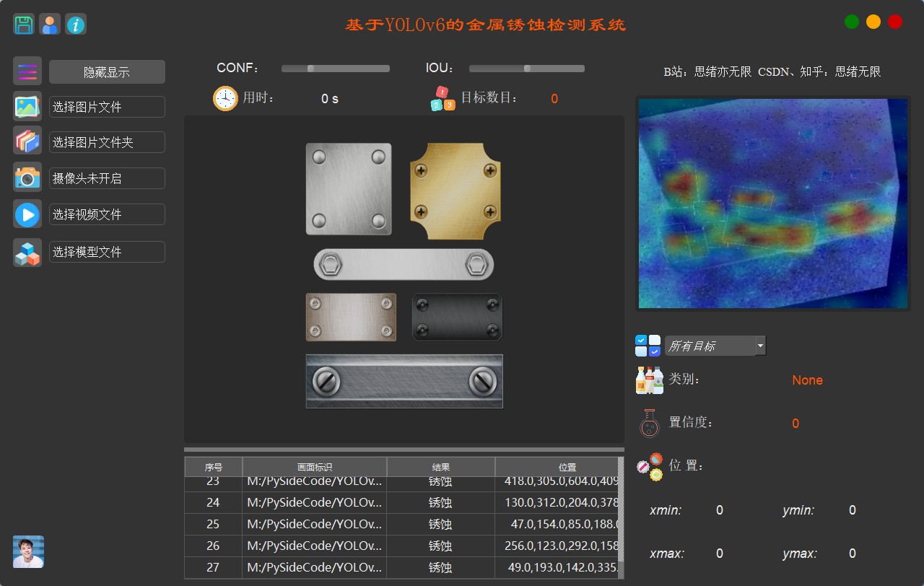Click the image file picture icon

pyautogui.click(x=27, y=107)
